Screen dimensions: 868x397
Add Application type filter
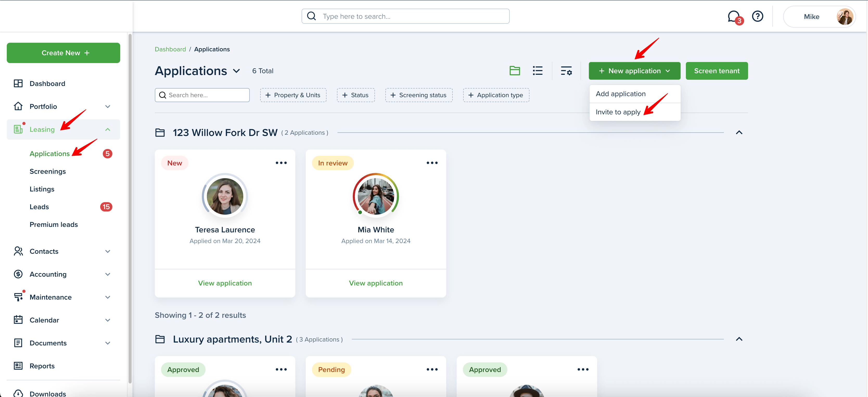pyautogui.click(x=496, y=95)
